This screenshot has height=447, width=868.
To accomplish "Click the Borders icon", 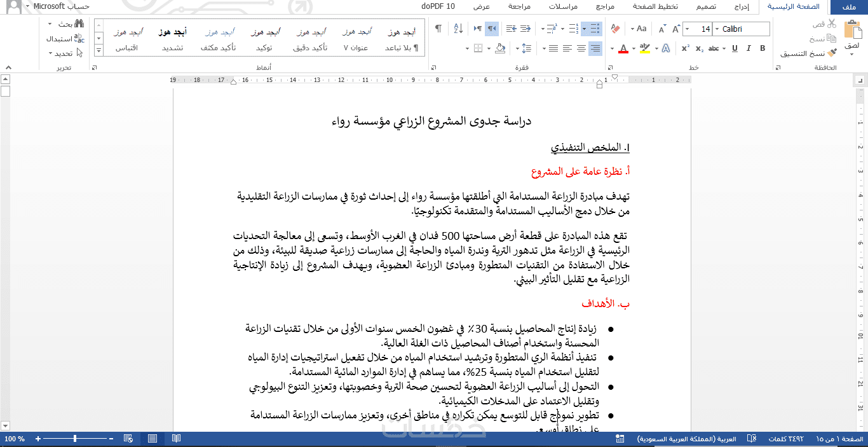I will coord(478,48).
